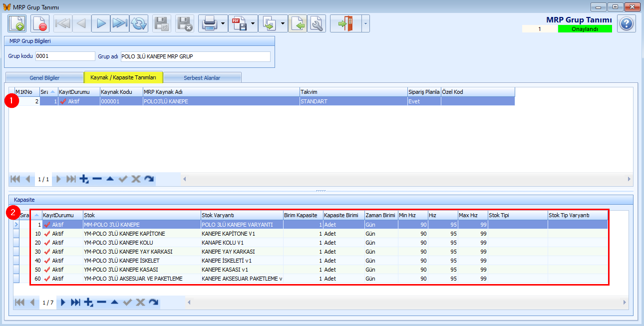
Task: Switch to Genel Bilgiler tab
Action: point(44,78)
